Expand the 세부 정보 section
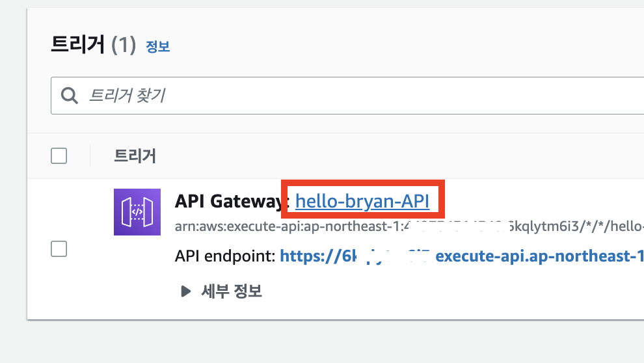644x363 pixels. [221, 291]
